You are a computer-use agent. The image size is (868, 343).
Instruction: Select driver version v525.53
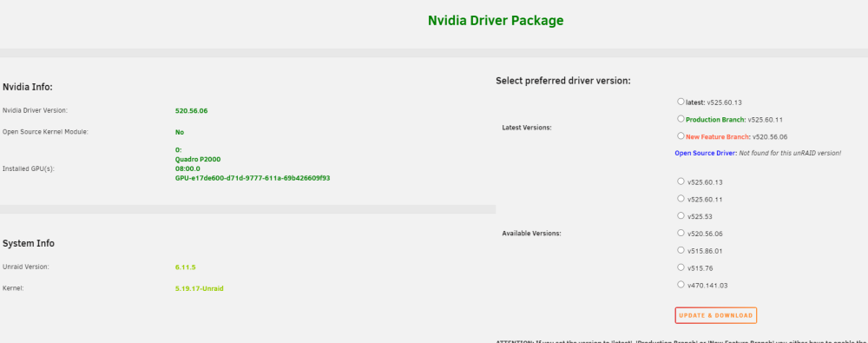pyautogui.click(x=681, y=215)
